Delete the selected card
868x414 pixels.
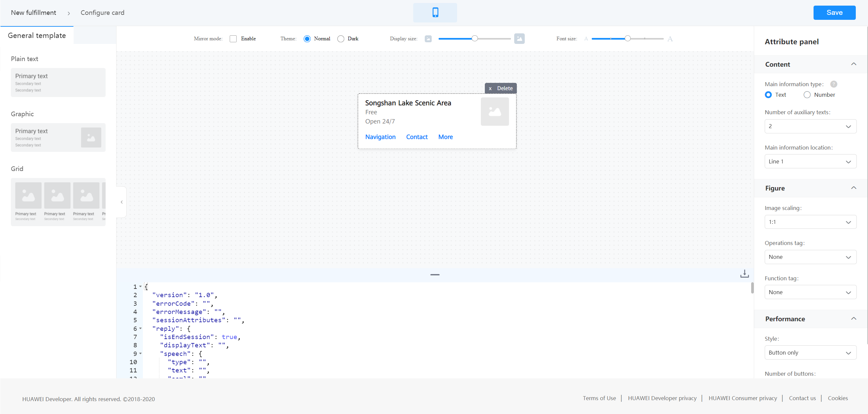tap(501, 88)
